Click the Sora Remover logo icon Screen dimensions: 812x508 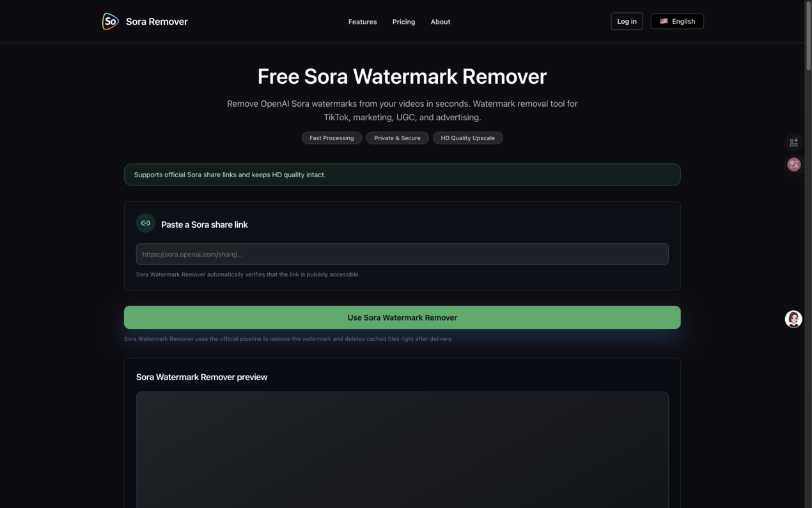pyautogui.click(x=110, y=21)
